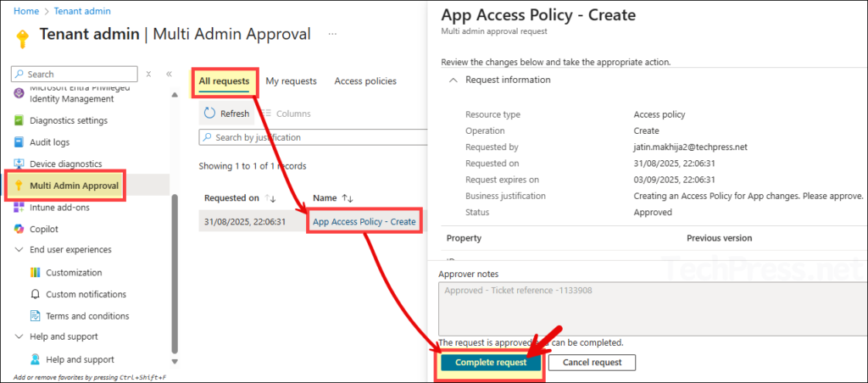Open Microsoft Entra Privileged Identity Management
Screen dimensions: 868x383
coord(81,93)
